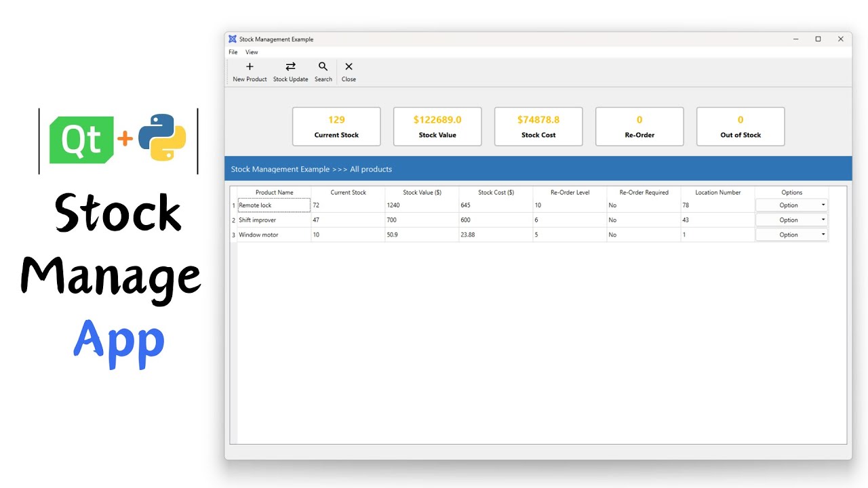Click current stock cell '72'
Viewport: 868px width, 488px height.
click(349, 205)
